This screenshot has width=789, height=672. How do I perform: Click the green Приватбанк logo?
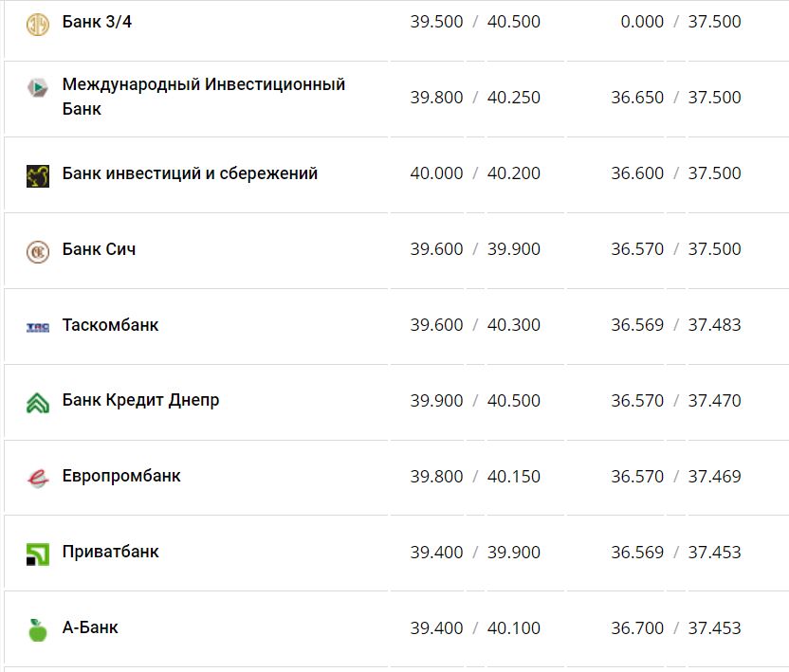(x=38, y=553)
